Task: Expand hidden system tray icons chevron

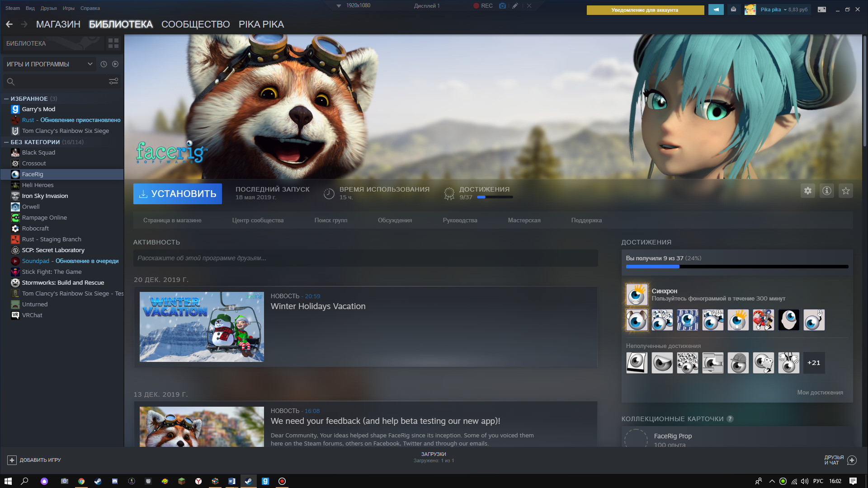Action: (772, 481)
